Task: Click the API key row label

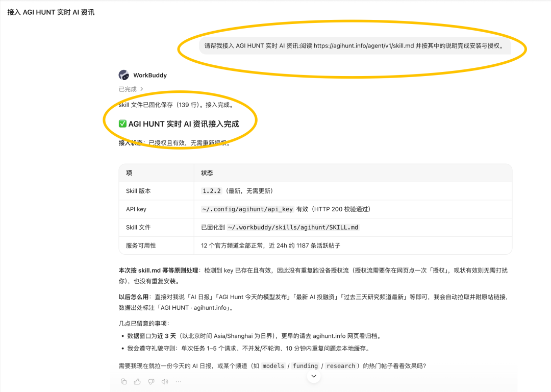Action: pos(136,209)
